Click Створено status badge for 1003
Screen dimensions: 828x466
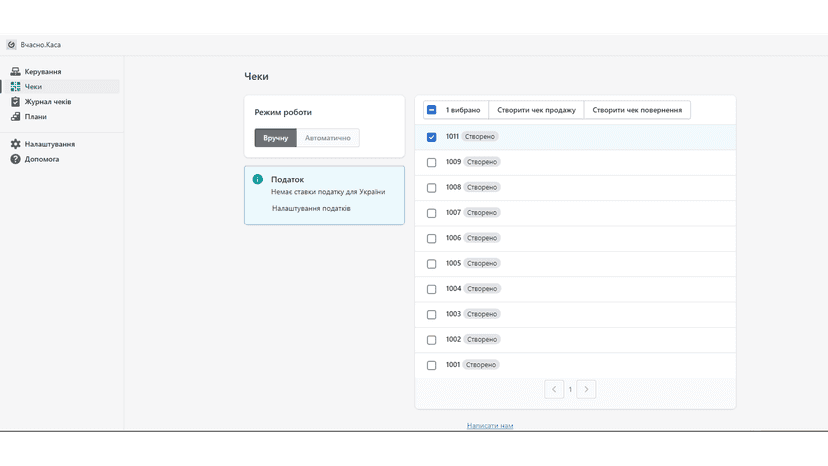click(x=482, y=314)
